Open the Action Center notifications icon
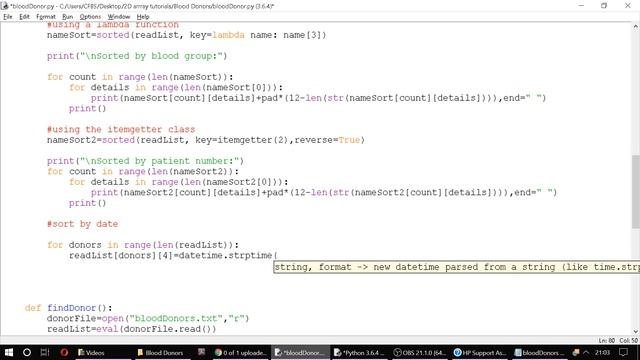640x360 pixels. click(623, 352)
